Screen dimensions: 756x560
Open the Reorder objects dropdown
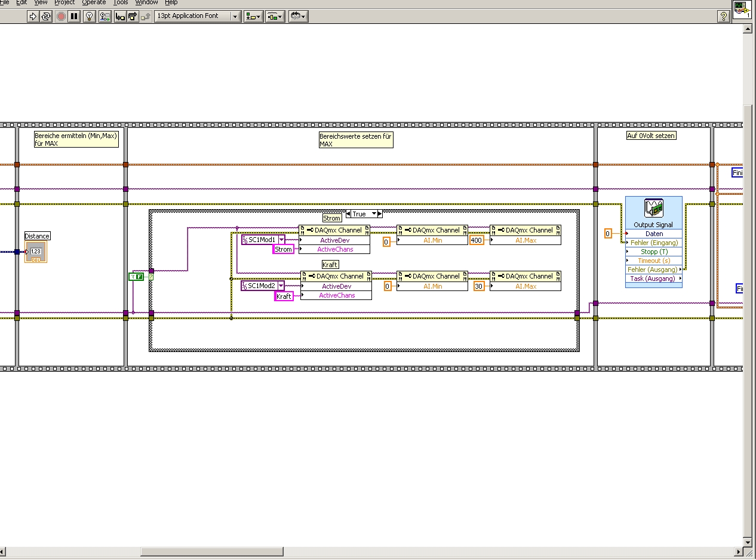[x=298, y=16]
